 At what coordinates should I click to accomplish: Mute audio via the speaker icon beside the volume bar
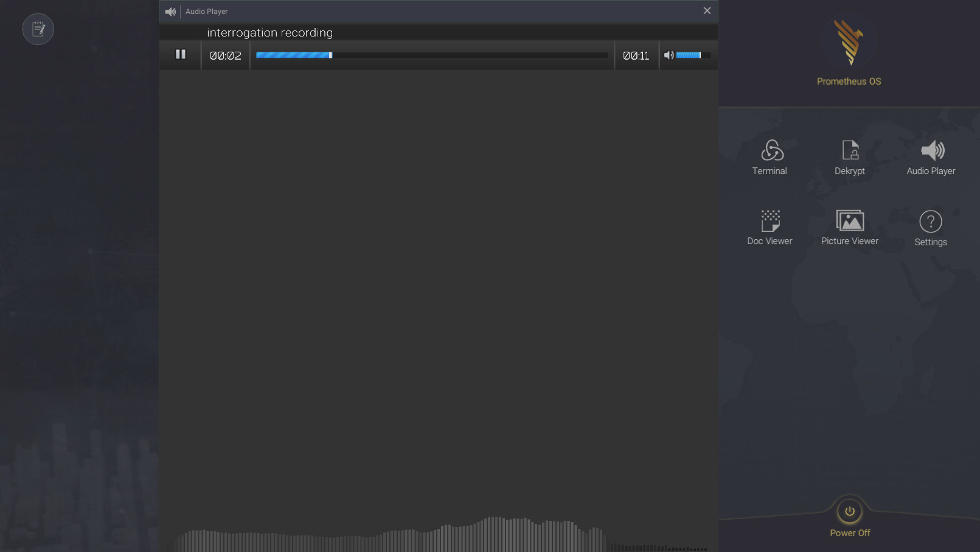click(x=669, y=55)
